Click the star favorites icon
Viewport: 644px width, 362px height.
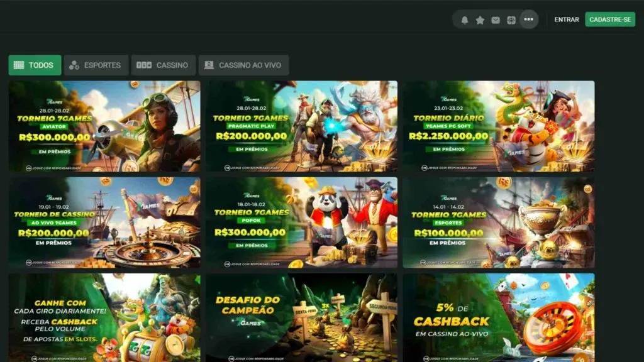click(480, 19)
